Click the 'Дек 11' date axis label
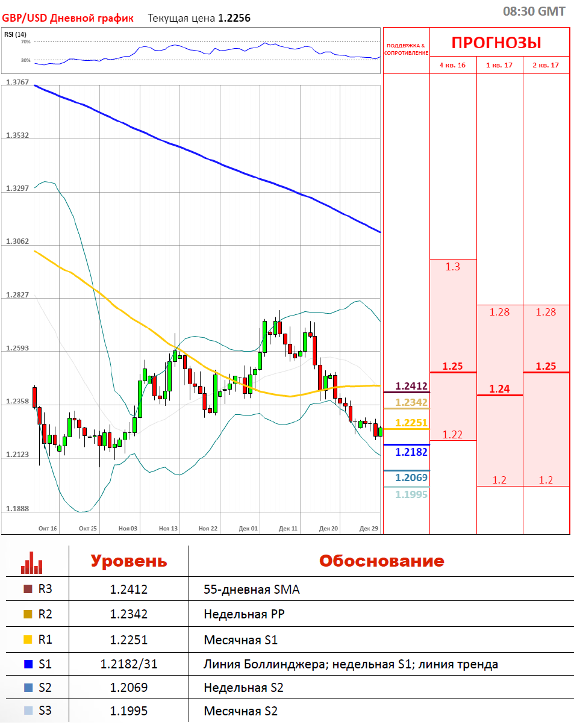Image resolution: width=574 pixels, height=728 pixels. tap(288, 528)
